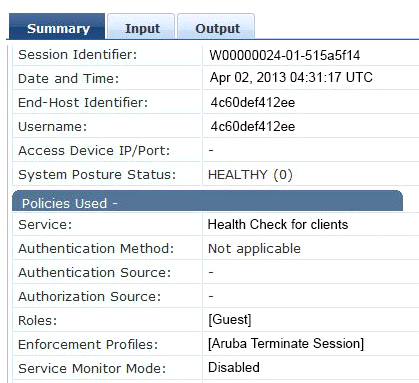Screen dimensions: 419x383
Task: Click the End-Host Identifier value 4c60def412ee
Action: (x=253, y=102)
